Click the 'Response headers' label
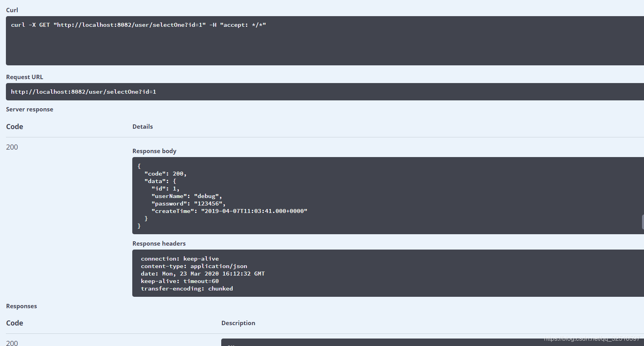This screenshot has height=346, width=644. pyautogui.click(x=159, y=244)
